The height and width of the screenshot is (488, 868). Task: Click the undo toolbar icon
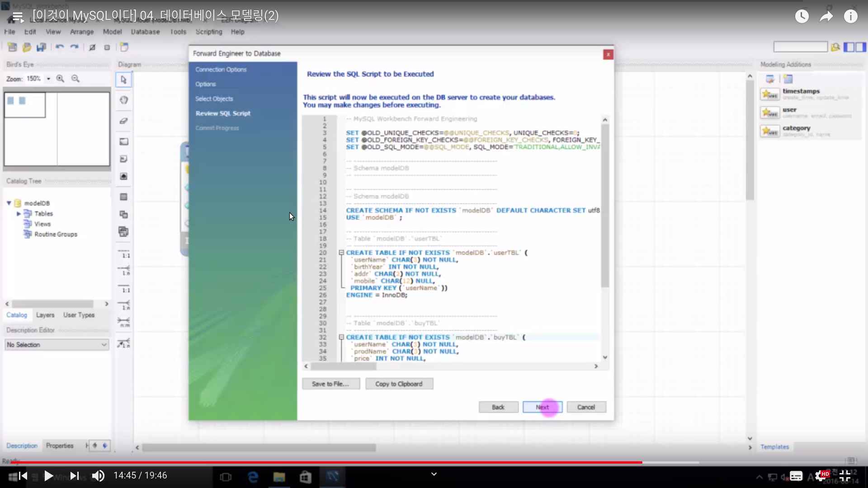[x=60, y=47]
